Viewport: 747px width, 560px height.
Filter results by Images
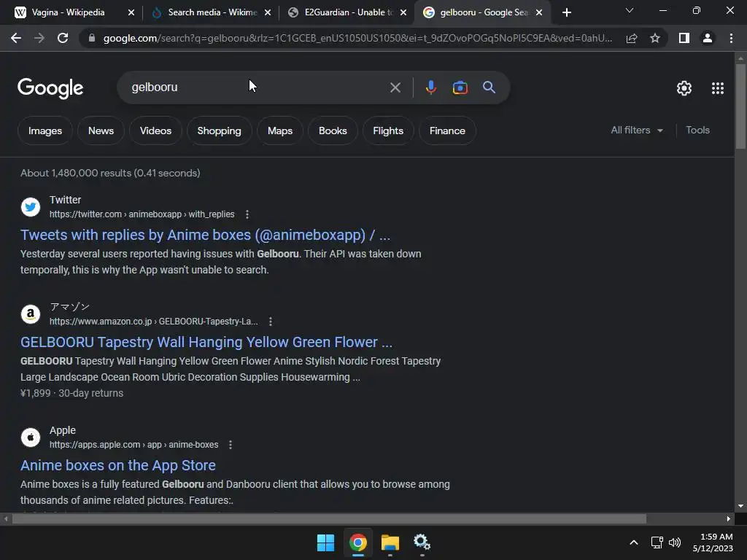(x=44, y=131)
